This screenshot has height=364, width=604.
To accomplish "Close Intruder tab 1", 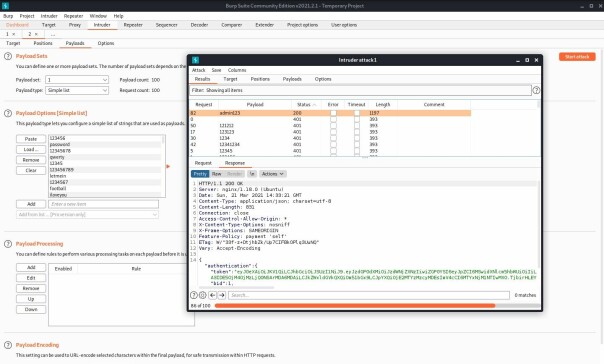I will coord(13,34).
